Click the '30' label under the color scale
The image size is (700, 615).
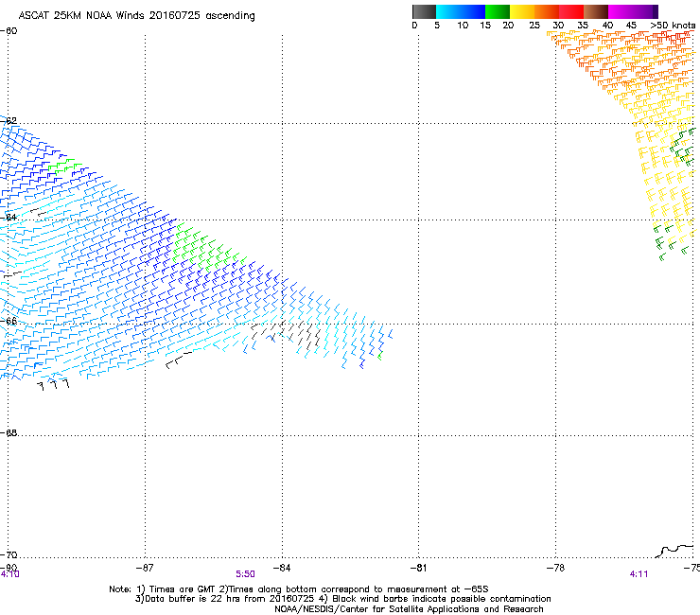(558, 26)
